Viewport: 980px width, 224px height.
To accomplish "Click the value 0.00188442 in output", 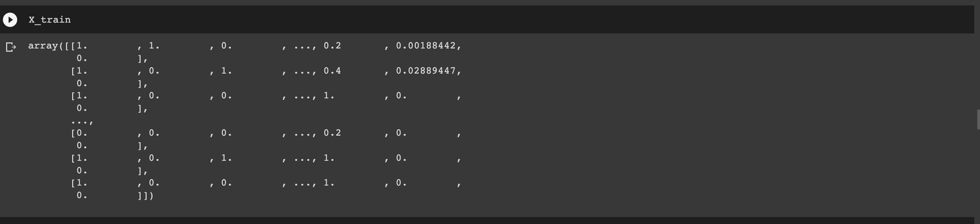I will tap(426, 46).
